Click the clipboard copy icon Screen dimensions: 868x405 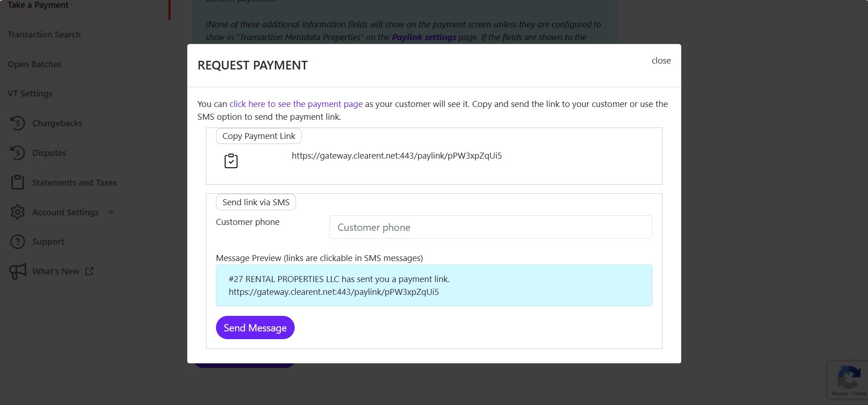(x=231, y=161)
